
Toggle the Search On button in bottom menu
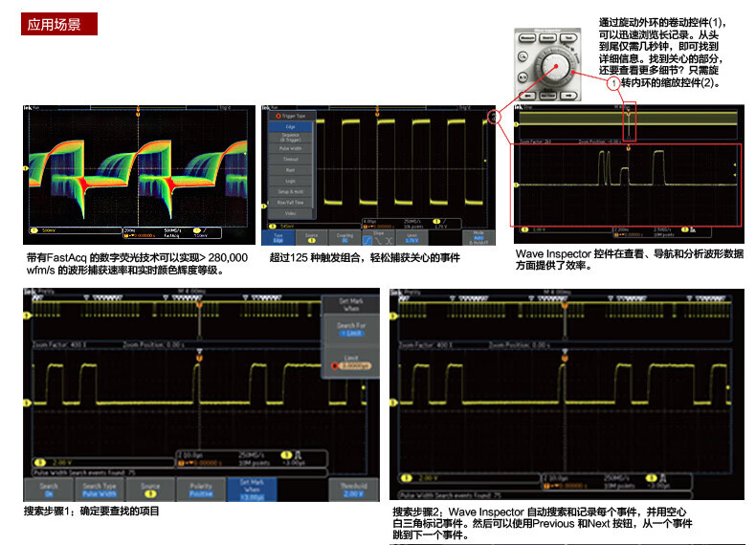pos(48,490)
